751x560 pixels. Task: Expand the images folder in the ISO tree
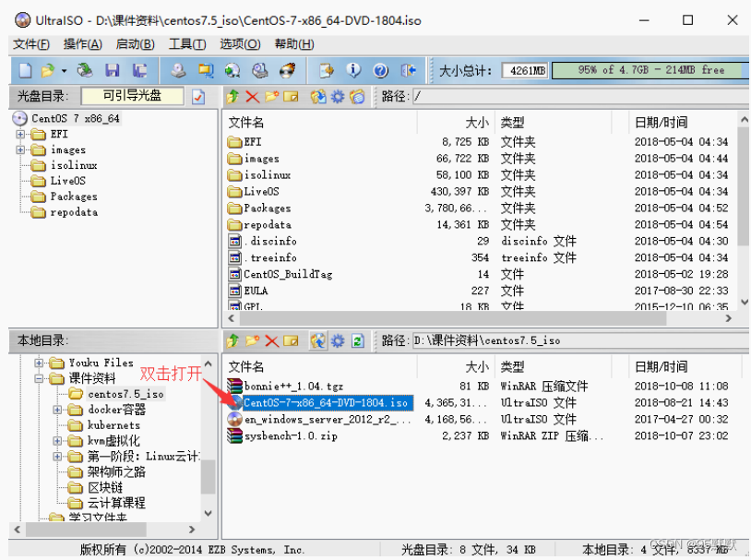pyautogui.click(x=20, y=150)
